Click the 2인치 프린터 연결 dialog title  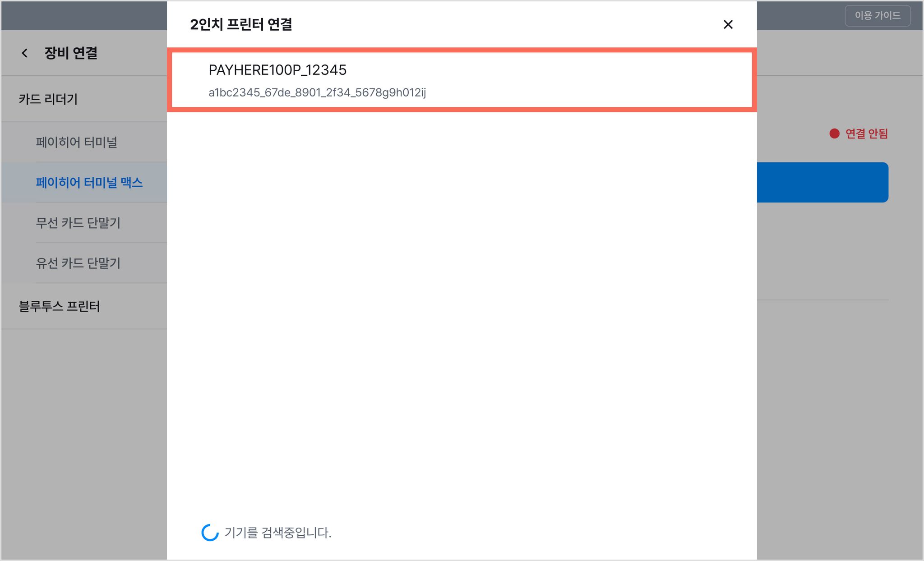(241, 24)
